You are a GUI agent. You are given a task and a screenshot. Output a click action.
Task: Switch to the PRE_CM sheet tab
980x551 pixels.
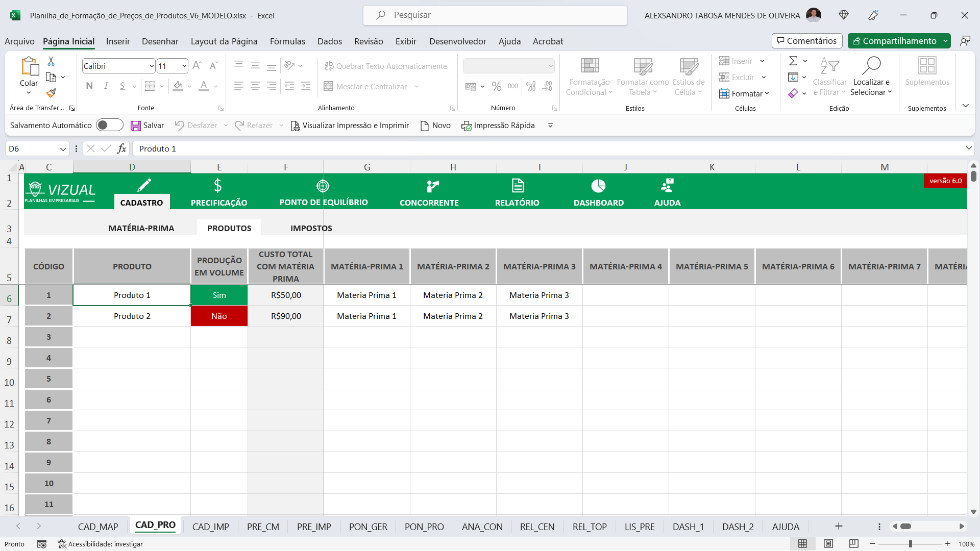[x=263, y=527]
